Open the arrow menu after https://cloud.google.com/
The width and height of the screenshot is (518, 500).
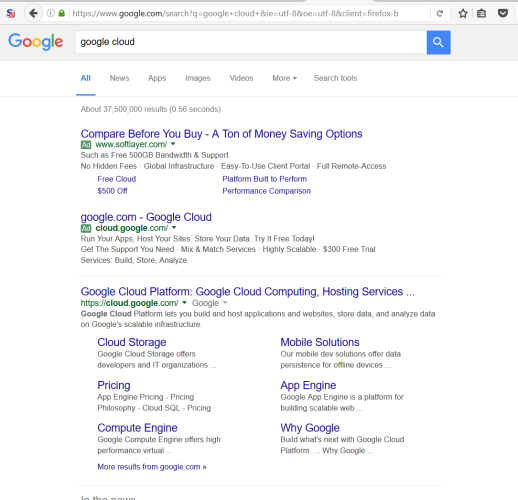click(184, 303)
